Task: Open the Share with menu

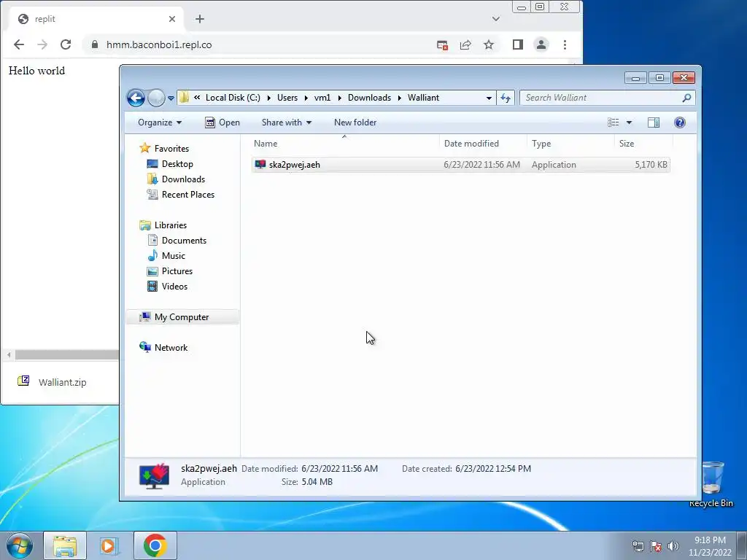Action: pyautogui.click(x=286, y=122)
